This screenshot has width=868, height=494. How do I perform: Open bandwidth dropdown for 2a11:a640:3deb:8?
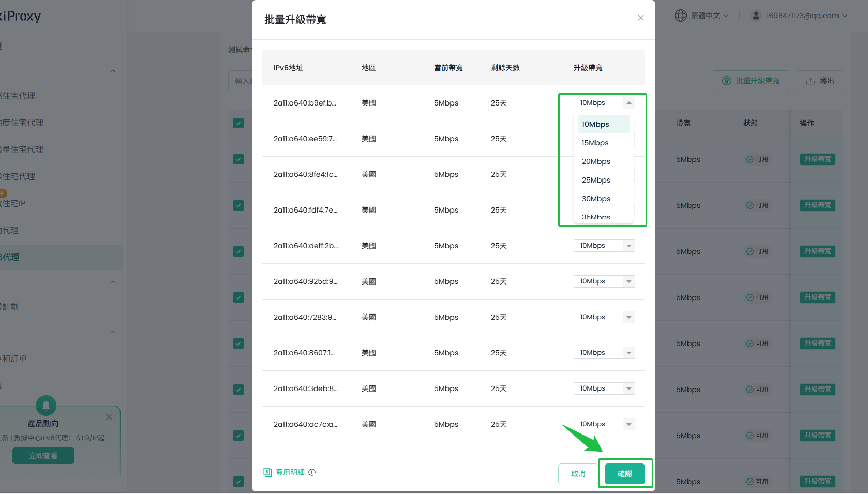coord(604,388)
